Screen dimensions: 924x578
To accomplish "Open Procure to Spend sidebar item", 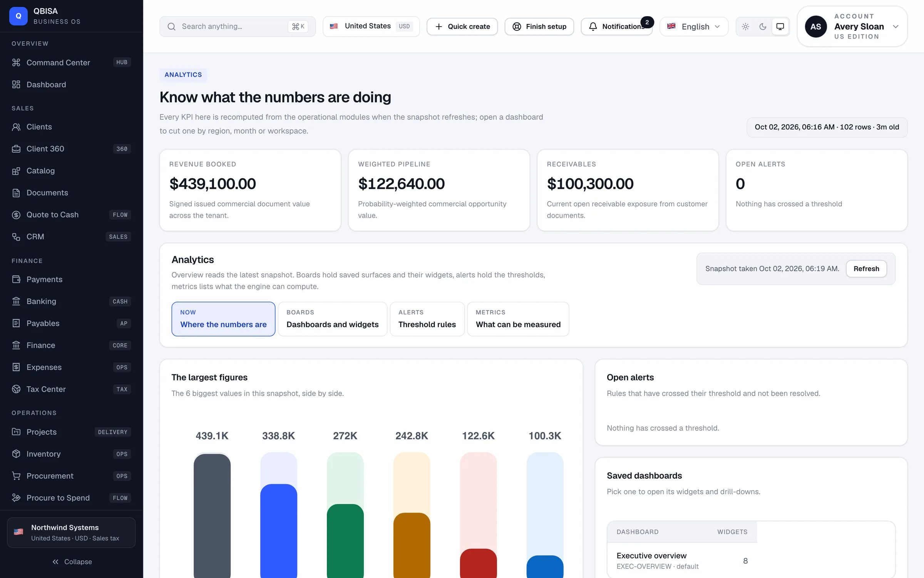I will [x=71, y=498].
